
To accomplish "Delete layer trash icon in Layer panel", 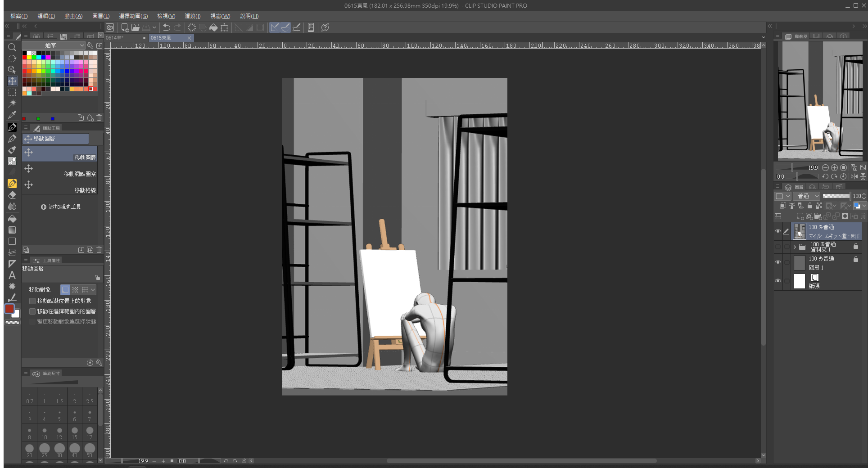I will click(863, 216).
